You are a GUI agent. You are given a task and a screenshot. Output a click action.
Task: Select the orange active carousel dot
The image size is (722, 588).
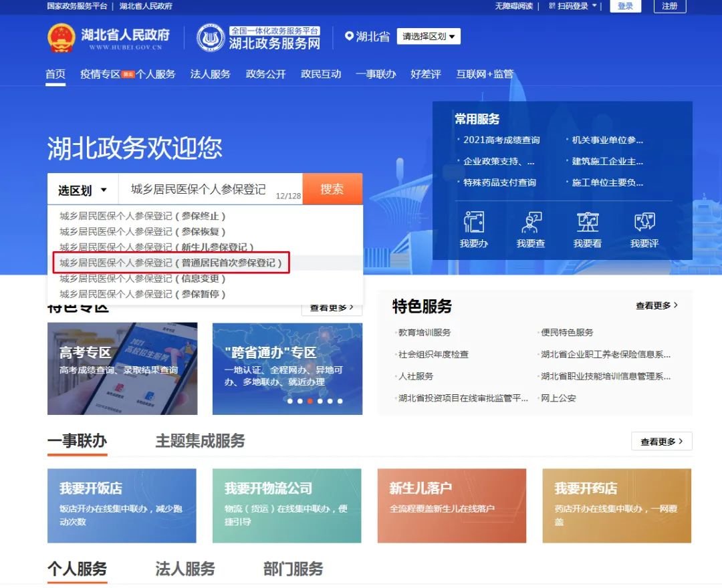pyautogui.click(x=310, y=401)
